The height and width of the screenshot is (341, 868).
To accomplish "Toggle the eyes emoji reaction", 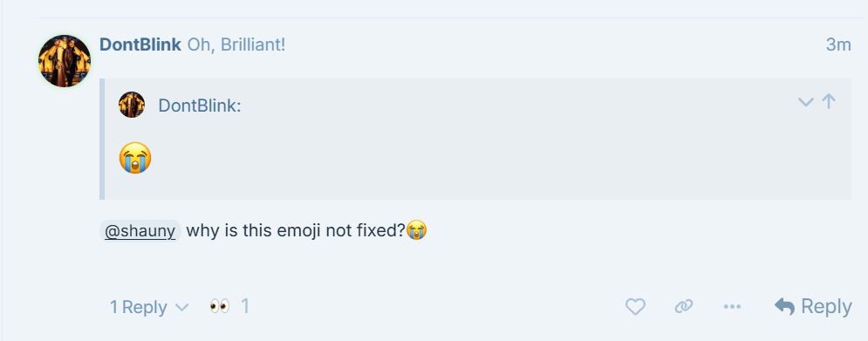I will pos(220,306).
